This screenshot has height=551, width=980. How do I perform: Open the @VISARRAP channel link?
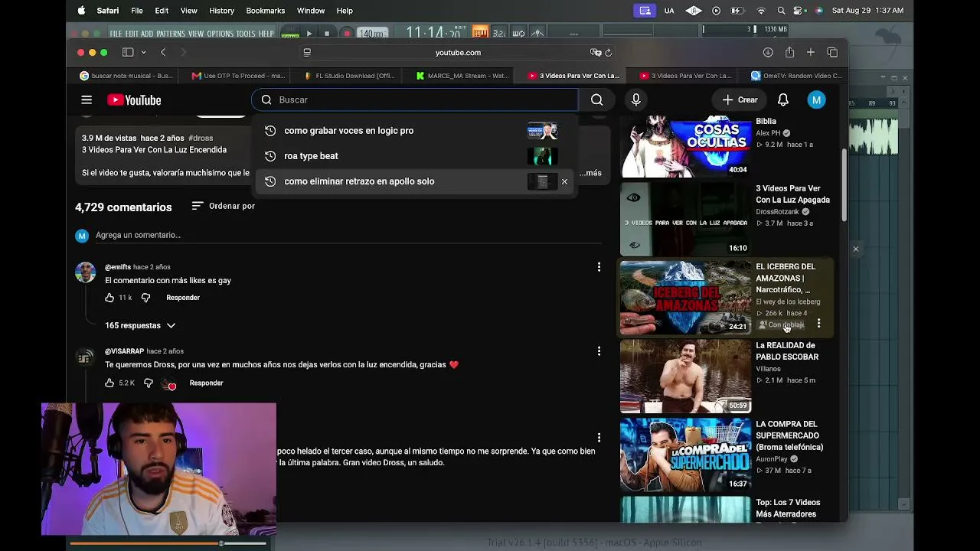click(124, 351)
